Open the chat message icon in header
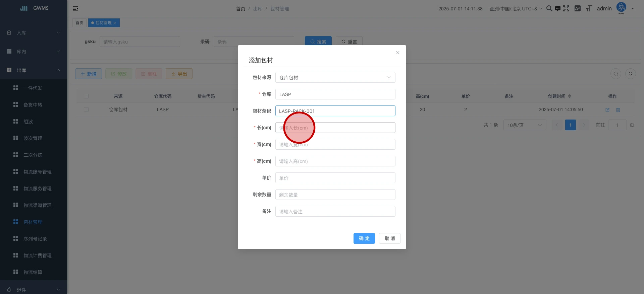Screen dimensions: 644x294 coord(557,8)
